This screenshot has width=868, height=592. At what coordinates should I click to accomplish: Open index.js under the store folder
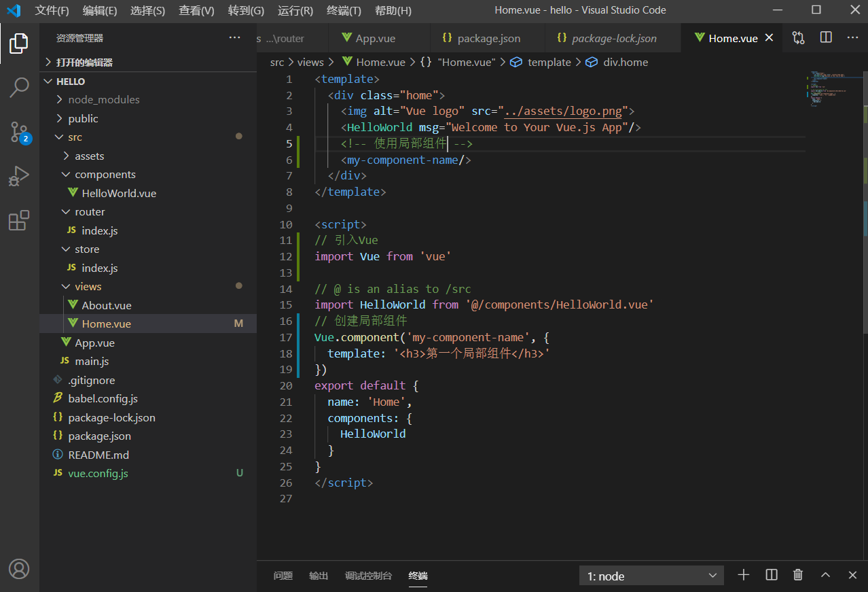pyautogui.click(x=148, y=268)
